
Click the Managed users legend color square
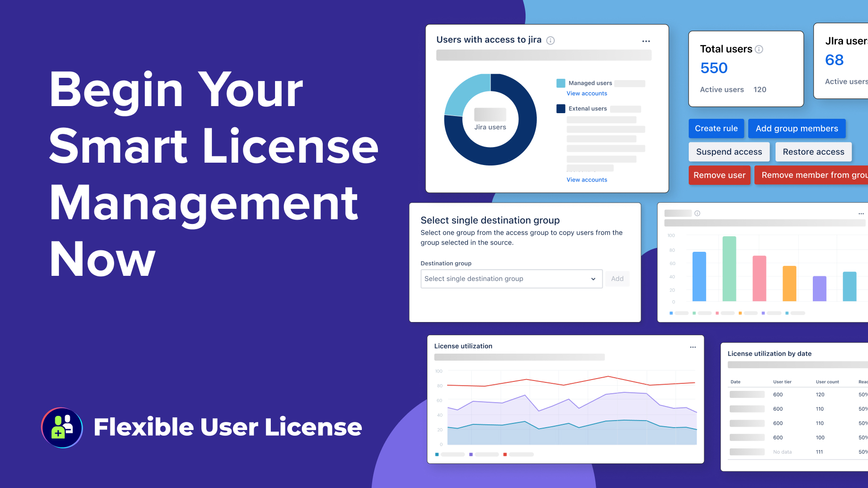pos(561,83)
